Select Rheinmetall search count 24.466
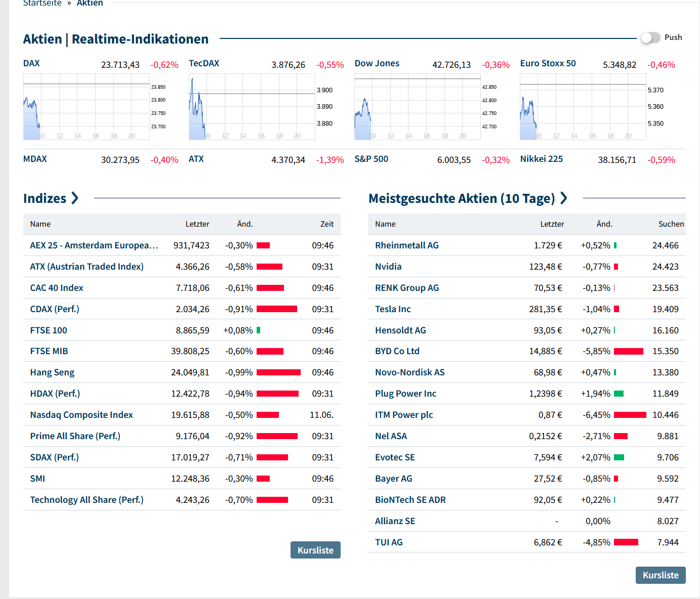Image resolution: width=700 pixels, height=599 pixels. pyautogui.click(x=666, y=245)
